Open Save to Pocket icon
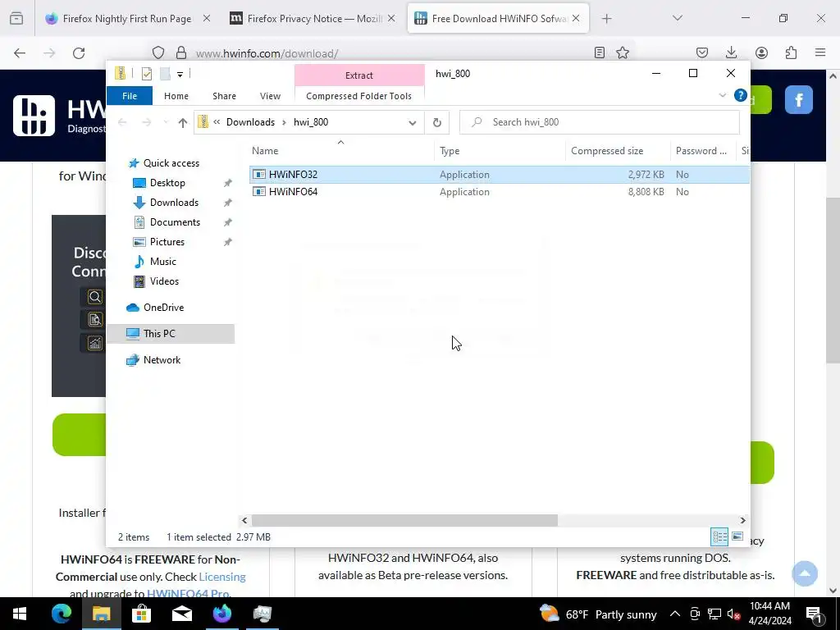The width and height of the screenshot is (840, 630). click(702, 52)
